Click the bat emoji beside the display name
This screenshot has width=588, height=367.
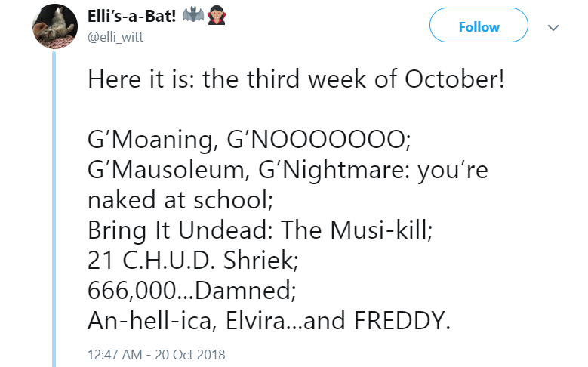[x=194, y=14]
